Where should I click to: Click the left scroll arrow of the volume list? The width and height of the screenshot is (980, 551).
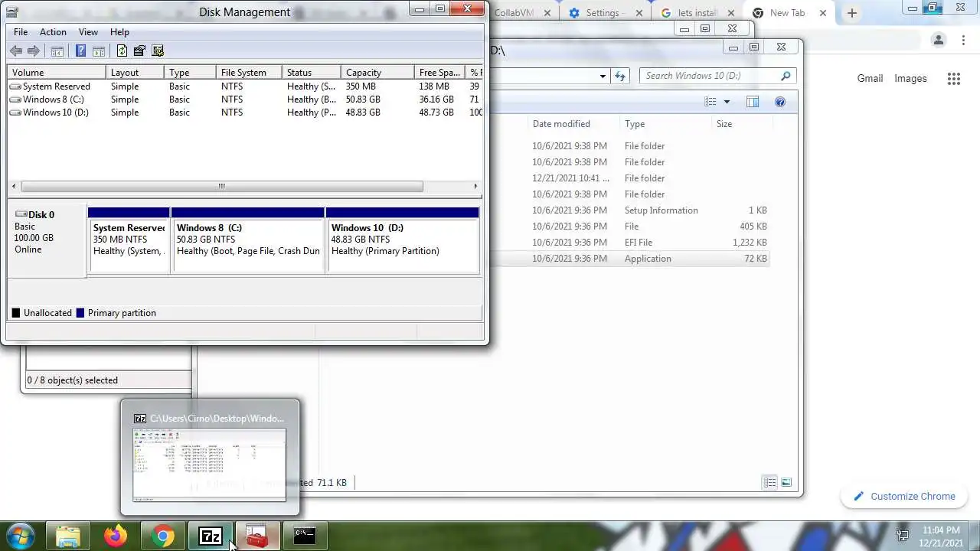(x=14, y=186)
